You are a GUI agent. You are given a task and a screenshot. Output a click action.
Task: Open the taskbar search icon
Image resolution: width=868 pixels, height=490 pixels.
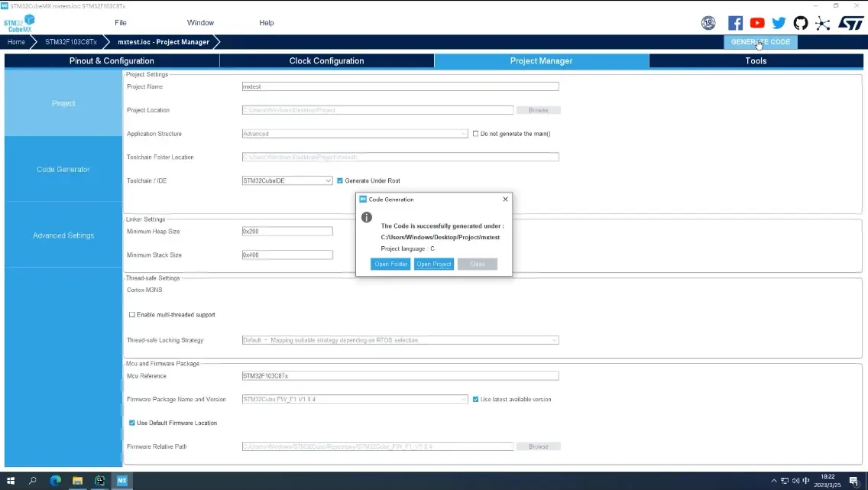(33, 481)
